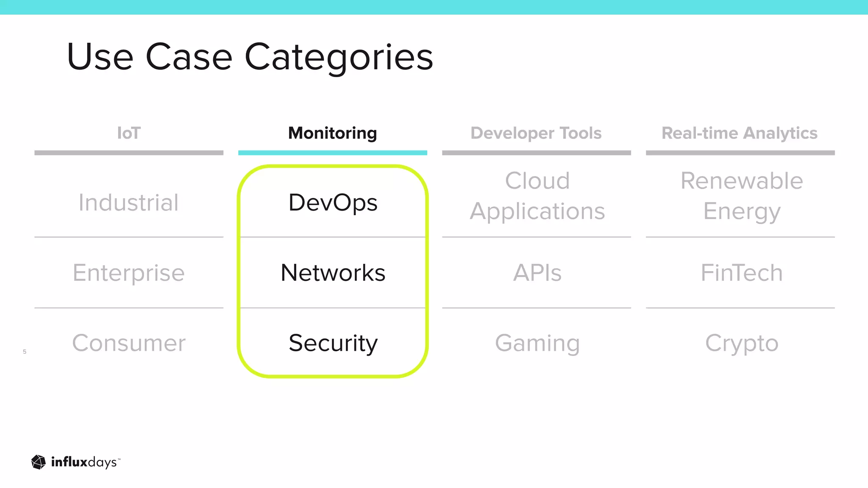Click the FinTech use case
Viewport: 868px width, 488px height.
pos(742,273)
